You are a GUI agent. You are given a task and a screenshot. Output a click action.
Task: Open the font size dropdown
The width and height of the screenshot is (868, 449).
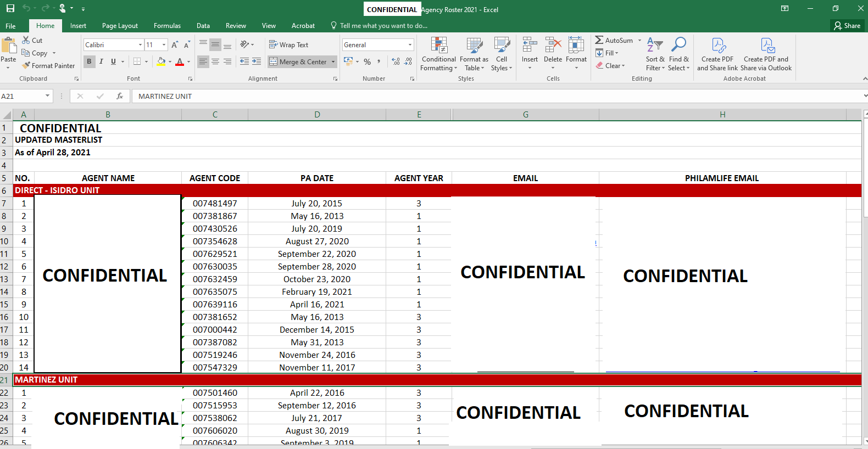point(164,44)
